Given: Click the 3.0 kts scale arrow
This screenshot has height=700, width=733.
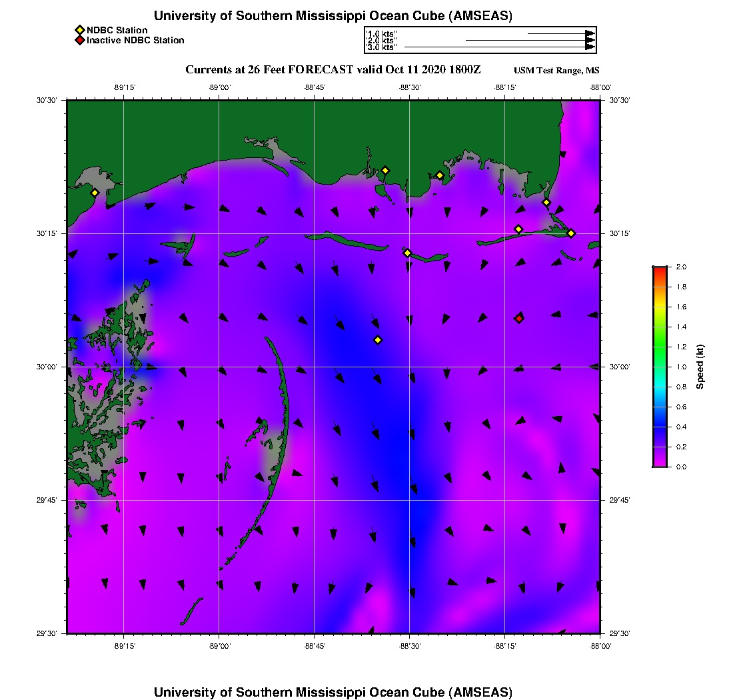Looking at the screenshot, I should (x=498, y=47).
